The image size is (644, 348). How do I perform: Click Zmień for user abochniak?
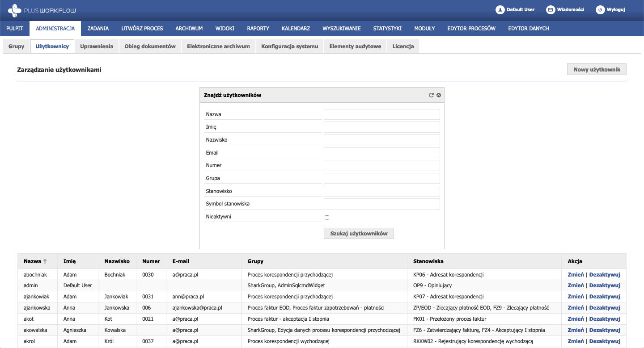tap(576, 274)
